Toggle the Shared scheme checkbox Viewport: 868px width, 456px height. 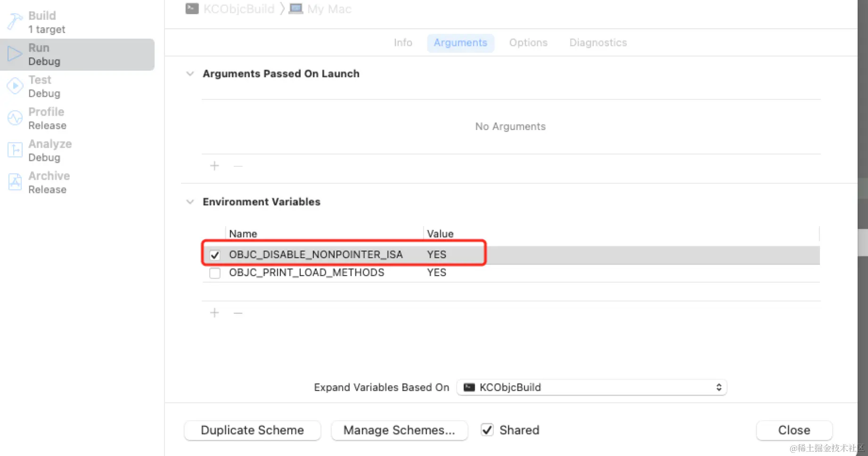(487, 430)
